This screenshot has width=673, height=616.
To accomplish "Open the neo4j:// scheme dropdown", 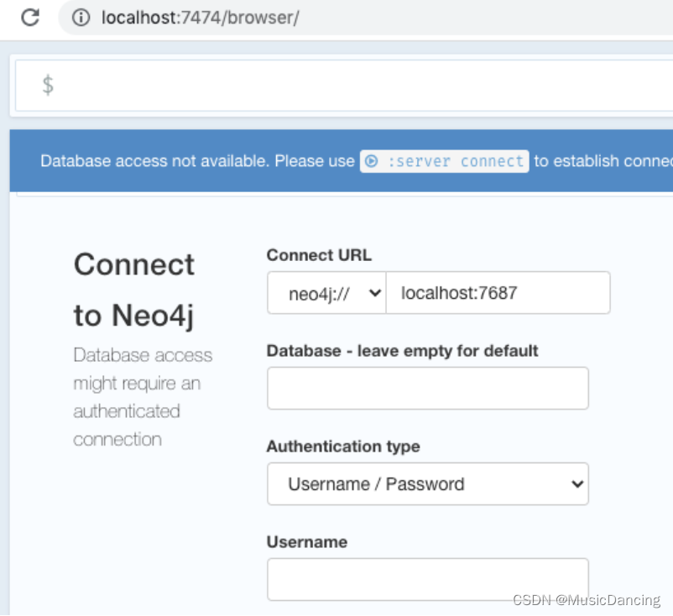I will [x=326, y=293].
